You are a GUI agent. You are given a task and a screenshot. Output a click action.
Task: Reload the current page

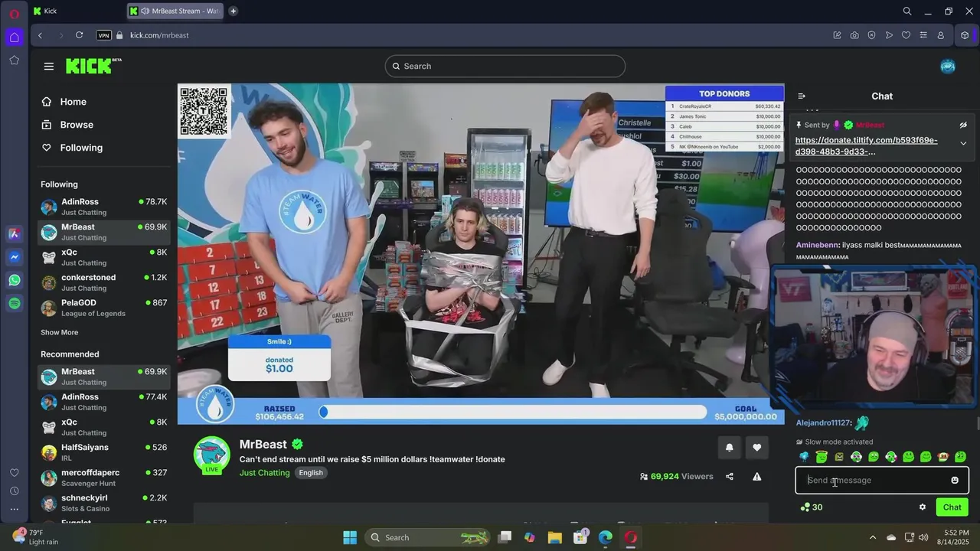click(x=79, y=35)
